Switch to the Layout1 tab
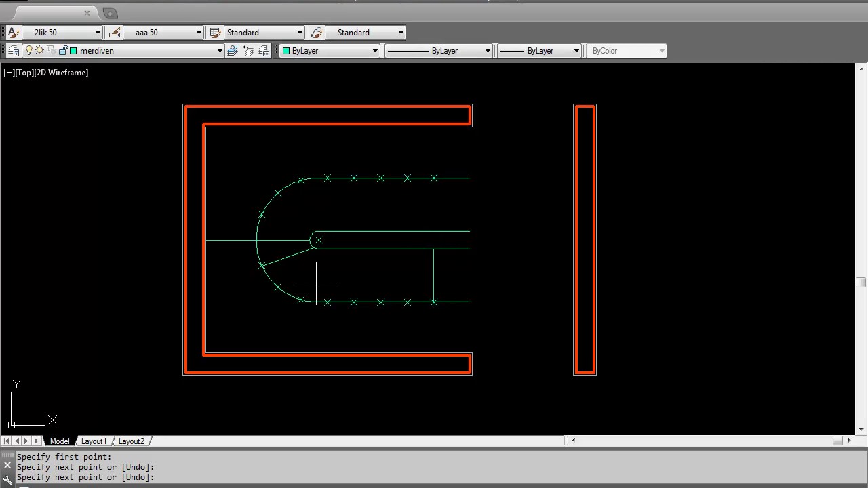Image resolution: width=868 pixels, height=488 pixels. coord(94,441)
